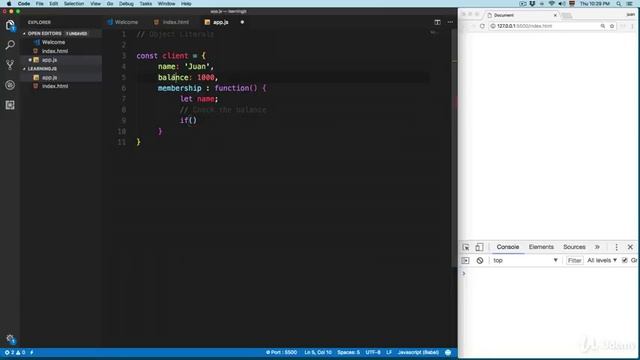Open the All levels dropdown in console
The width and height of the screenshot is (640, 360).
click(x=602, y=260)
